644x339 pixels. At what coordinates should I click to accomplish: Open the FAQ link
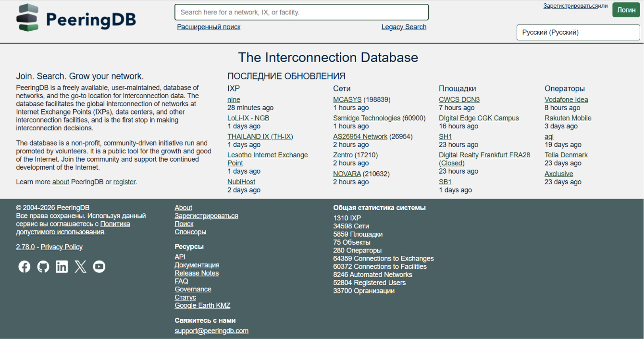tap(181, 281)
